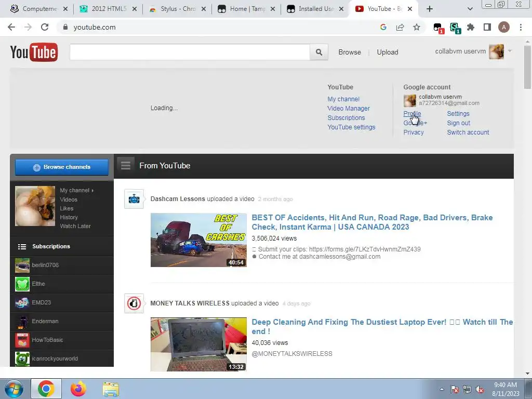Switch to the Computernewb tab

pos(39,9)
